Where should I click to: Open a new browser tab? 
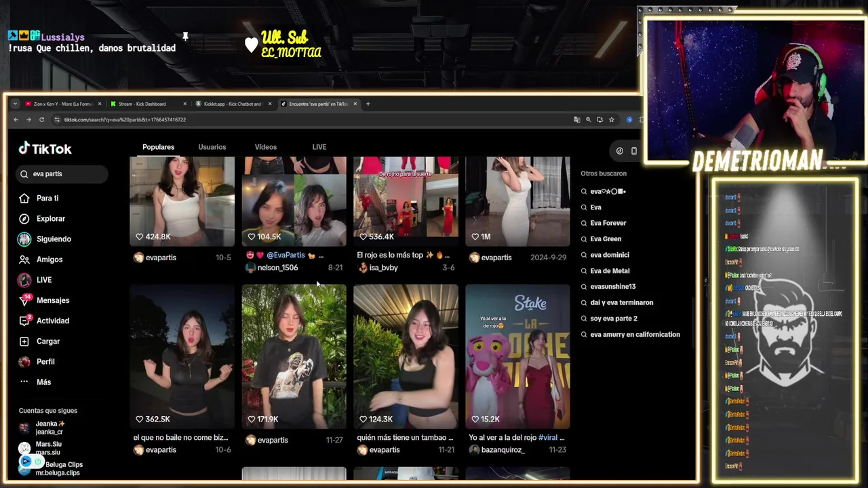(368, 104)
